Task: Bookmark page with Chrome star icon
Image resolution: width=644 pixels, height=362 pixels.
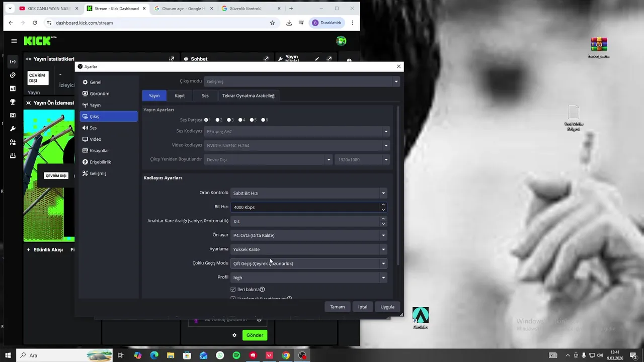Action: (272, 23)
